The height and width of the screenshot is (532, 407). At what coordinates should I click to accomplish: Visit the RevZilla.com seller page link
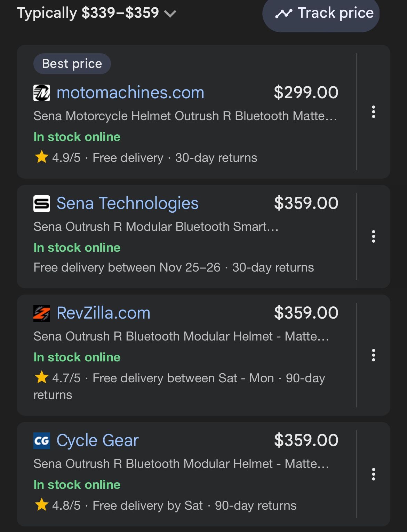(x=103, y=313)
